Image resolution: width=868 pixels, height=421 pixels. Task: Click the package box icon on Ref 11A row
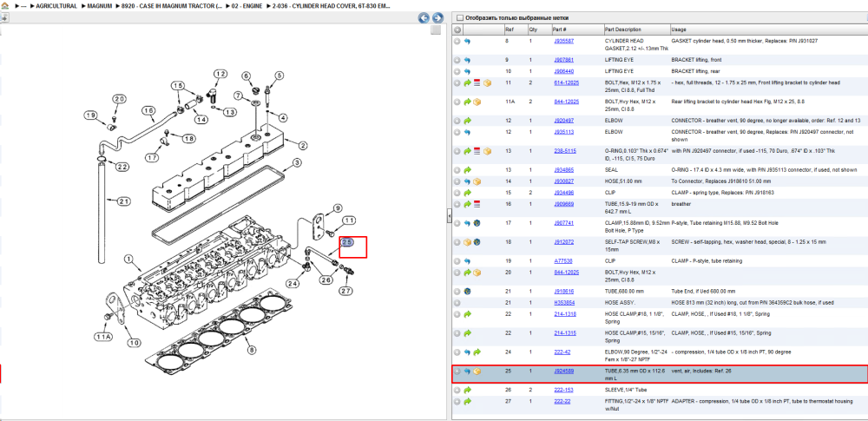pos(477,102)
